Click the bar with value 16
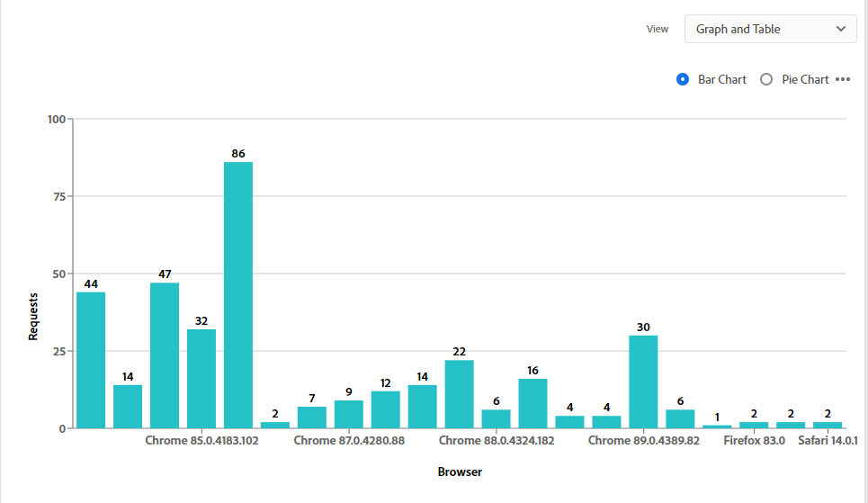The width and height of the screenshot is (868, 503). pos(532,403)
